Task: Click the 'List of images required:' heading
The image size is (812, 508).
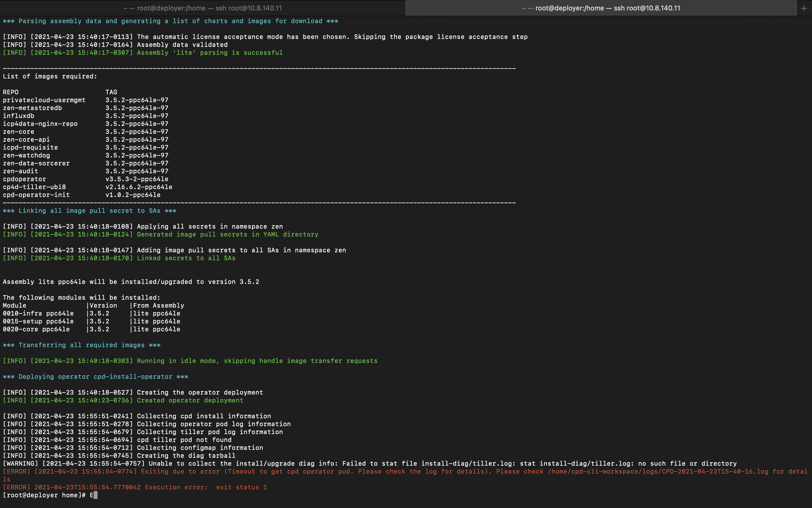Action: [x=50, y=76]
